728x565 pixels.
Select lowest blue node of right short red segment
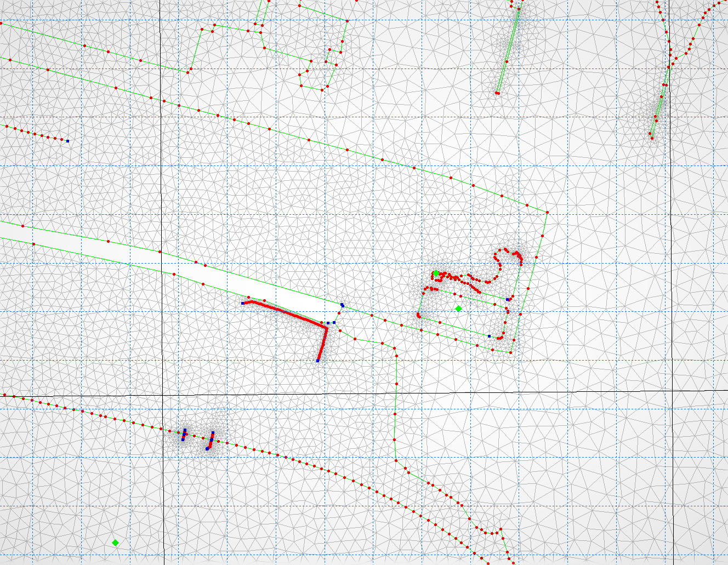tap(207, 449)
